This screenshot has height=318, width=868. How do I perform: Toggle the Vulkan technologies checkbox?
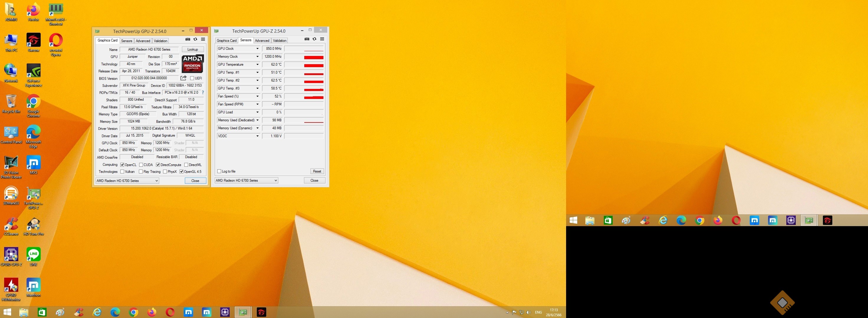122,172
